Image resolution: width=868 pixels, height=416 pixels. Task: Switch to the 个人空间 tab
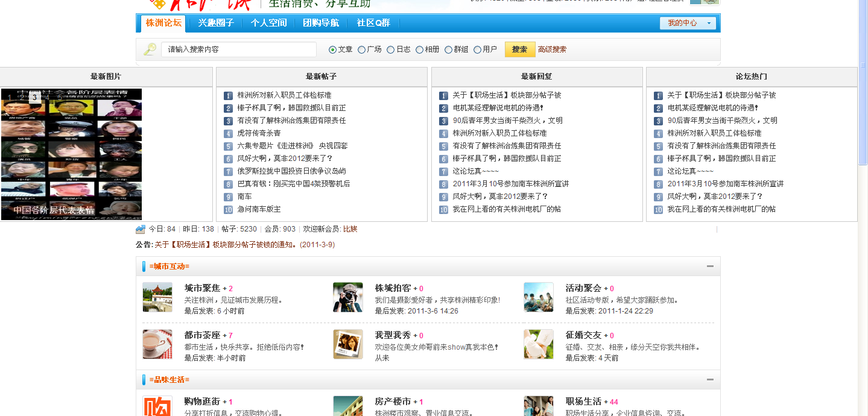click(x=268, y=23)
